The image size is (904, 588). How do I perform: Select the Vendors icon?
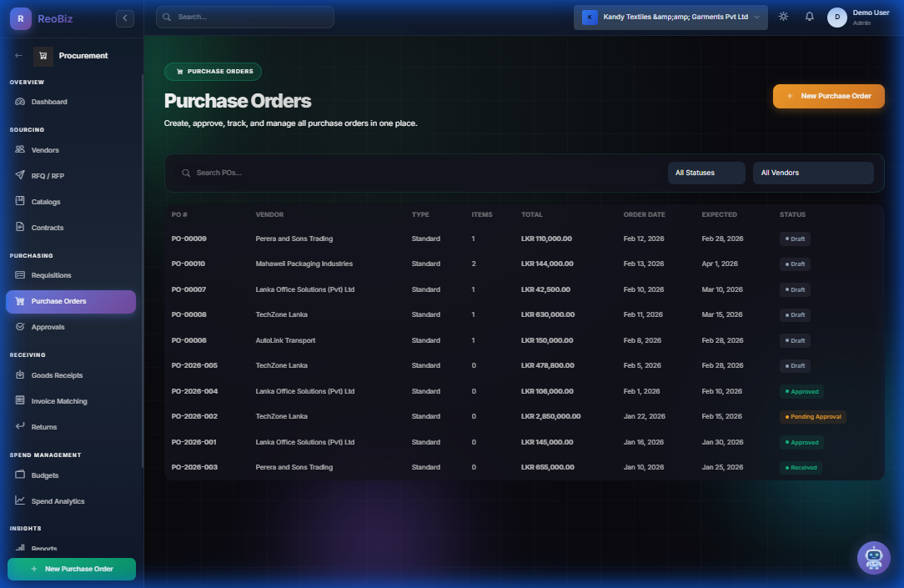18,149
